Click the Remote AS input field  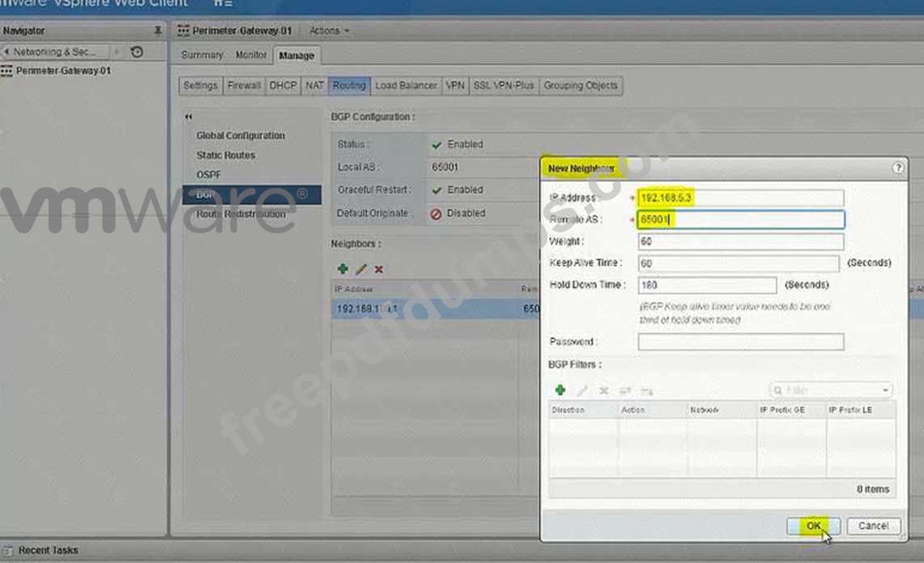[740, 220]
